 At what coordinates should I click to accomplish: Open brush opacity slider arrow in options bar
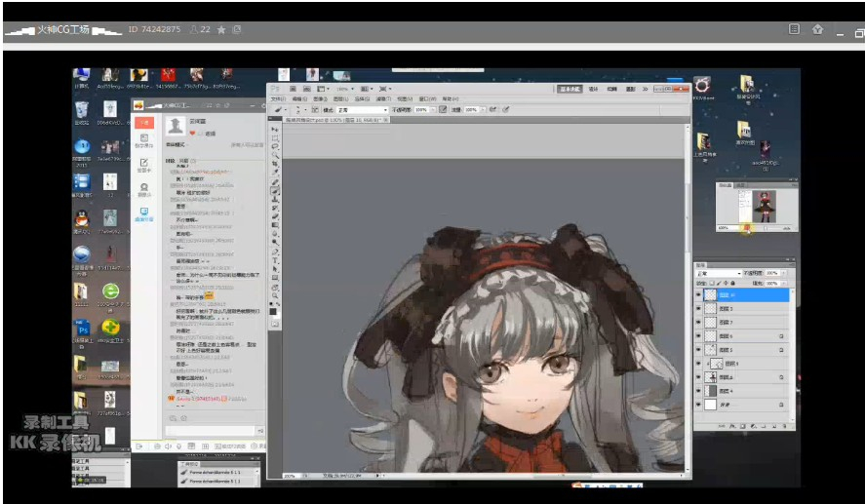point(433,110)
